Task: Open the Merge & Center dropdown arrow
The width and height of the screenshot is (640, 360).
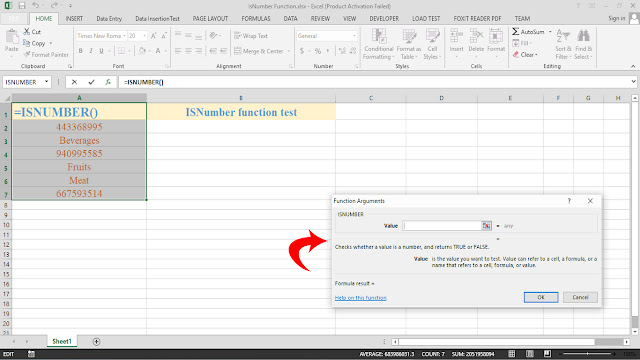Action: 289,51
